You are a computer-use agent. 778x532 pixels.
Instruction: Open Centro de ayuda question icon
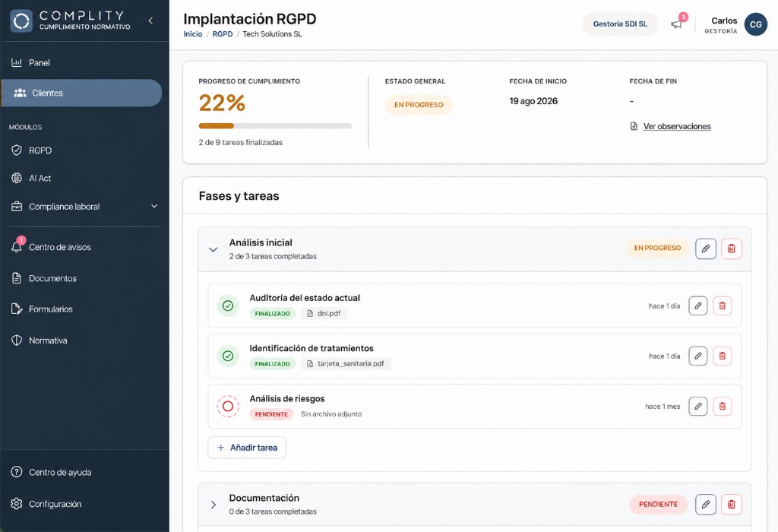[17, 472]
